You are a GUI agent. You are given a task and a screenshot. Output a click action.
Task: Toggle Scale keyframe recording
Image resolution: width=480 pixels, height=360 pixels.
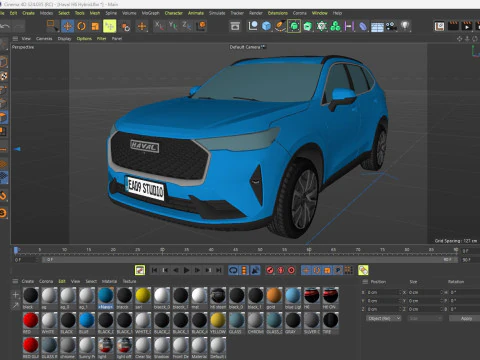tap(327, 270)
